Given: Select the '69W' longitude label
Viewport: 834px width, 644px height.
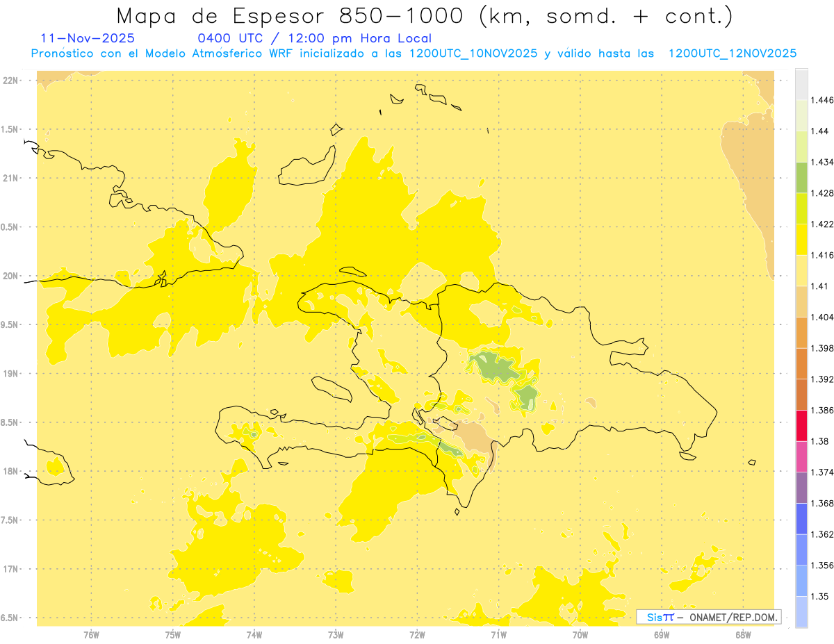Looking at the screenshot, I should click(x=662, y=635).
